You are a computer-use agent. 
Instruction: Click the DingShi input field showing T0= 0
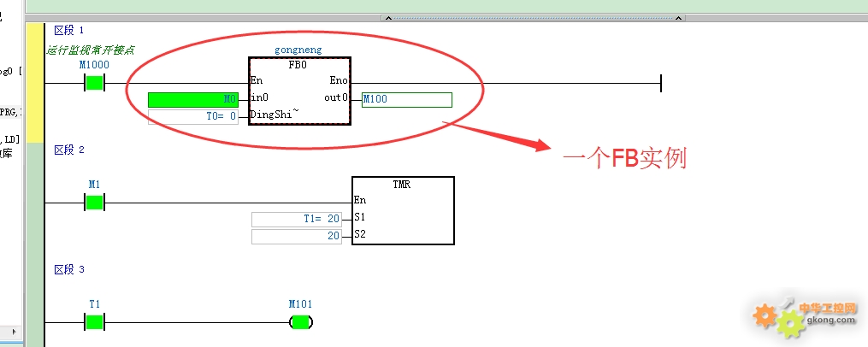pyautogui.click(x=192, y=116)
